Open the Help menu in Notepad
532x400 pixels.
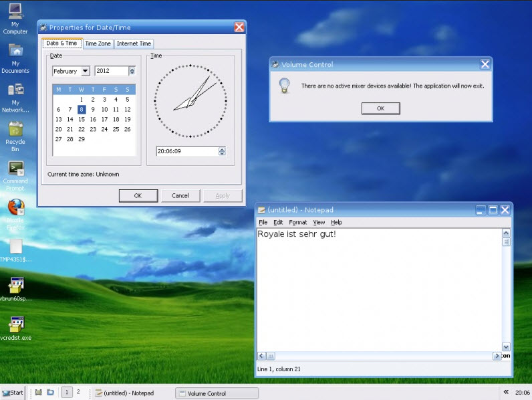tap(337, 223)
